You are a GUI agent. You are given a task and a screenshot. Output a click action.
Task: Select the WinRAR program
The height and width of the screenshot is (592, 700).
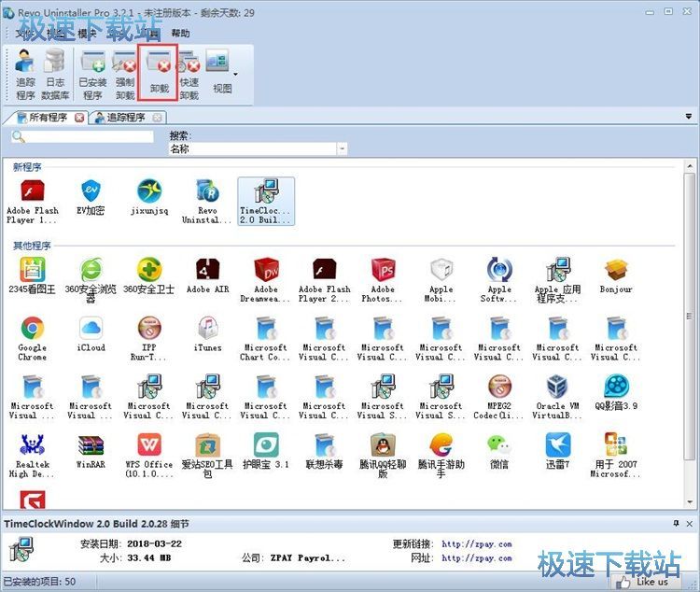91,451
